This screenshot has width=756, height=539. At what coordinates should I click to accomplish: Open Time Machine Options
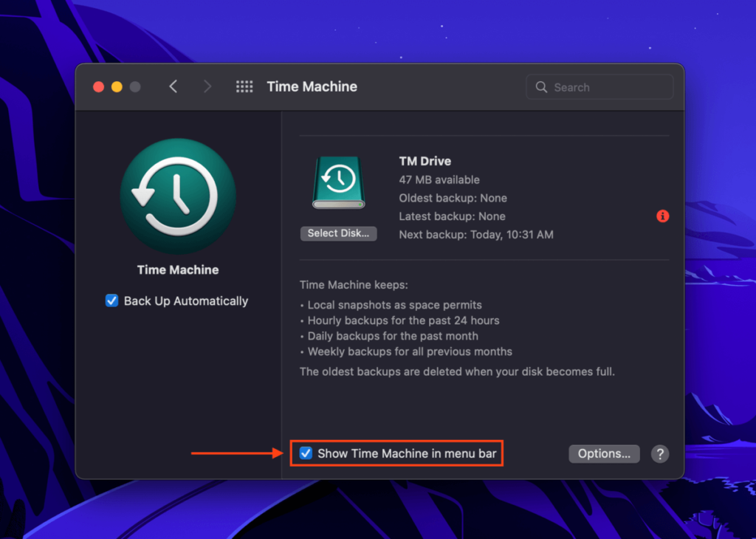(x=604, y=453)
